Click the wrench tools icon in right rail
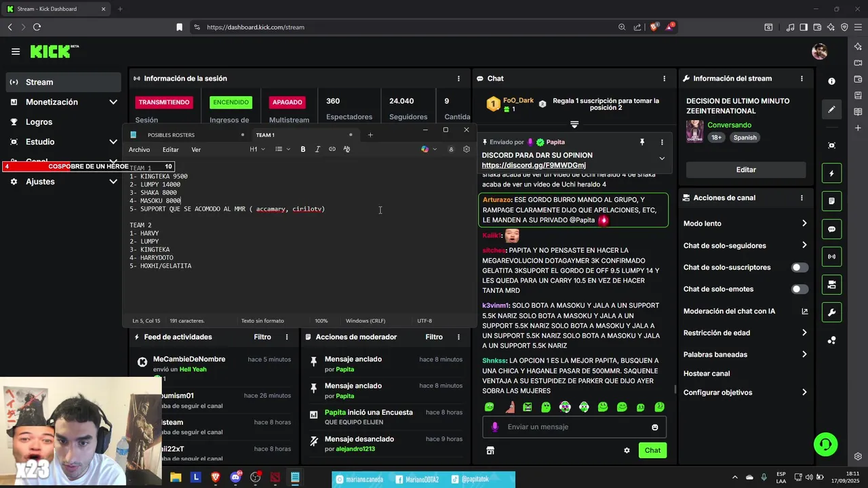This screenshot has height=488, width=868. [x=831, y=312]
